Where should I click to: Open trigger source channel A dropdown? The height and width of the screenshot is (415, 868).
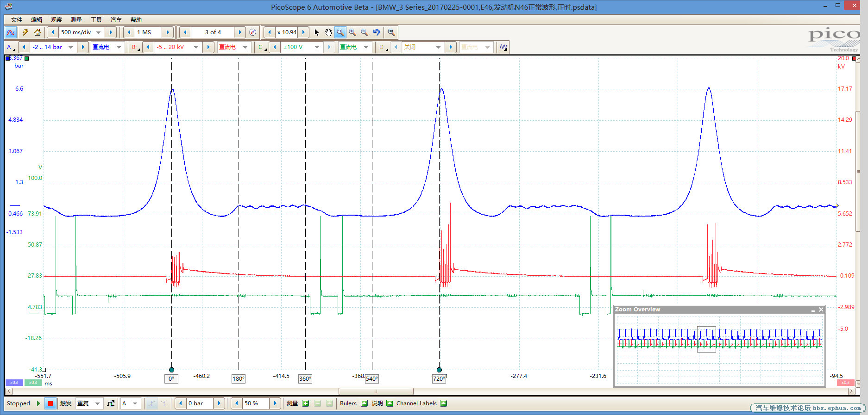pos(135,403)
